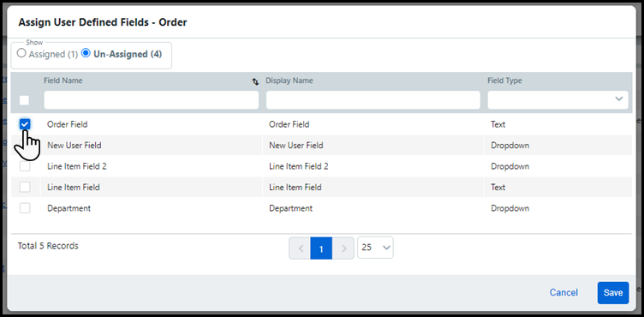Screen dimensions: 644x317
Task: Go to the next page arrow
Action: tap(343, 248)
